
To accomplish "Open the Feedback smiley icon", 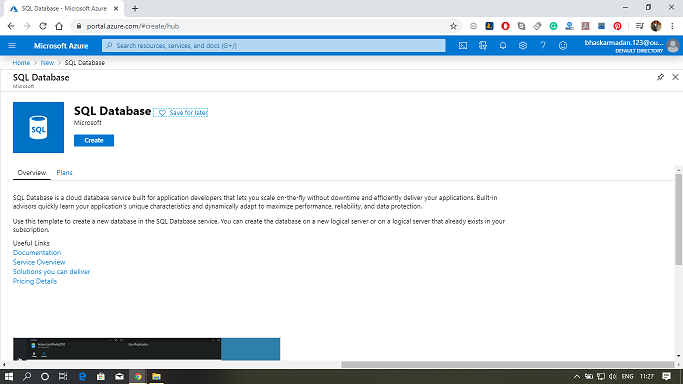I will (x=563, y=46).
